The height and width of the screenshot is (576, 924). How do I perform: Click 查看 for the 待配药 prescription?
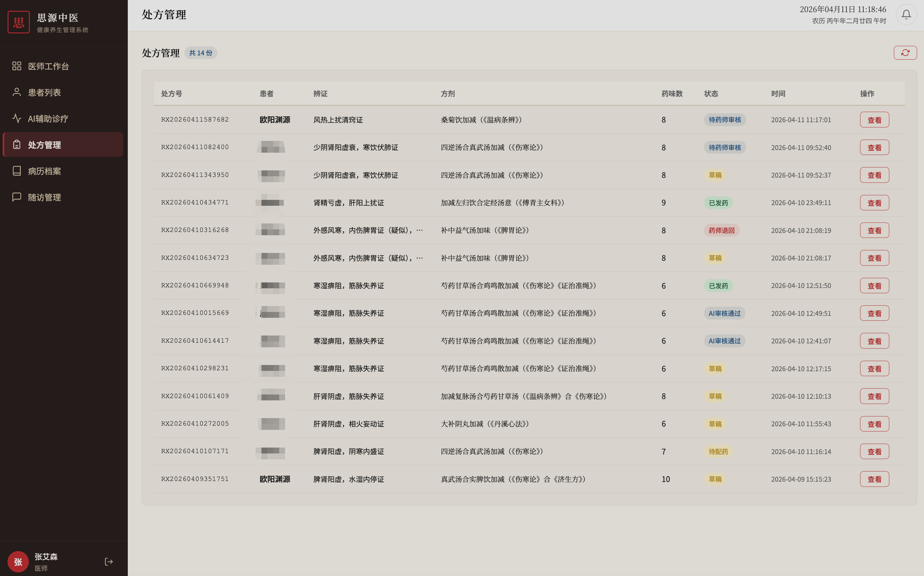pos(874,451)
